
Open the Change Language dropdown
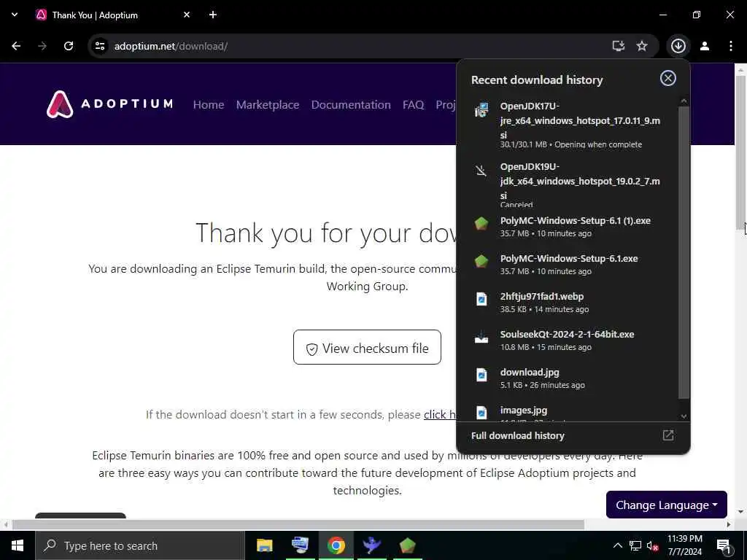(x=667, y=505)
